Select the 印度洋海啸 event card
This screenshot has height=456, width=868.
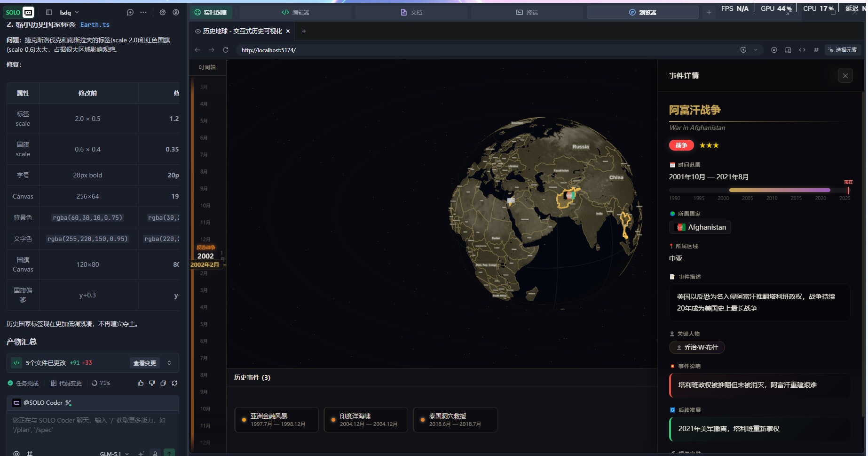pyautogui.click(x=365, y=420)
